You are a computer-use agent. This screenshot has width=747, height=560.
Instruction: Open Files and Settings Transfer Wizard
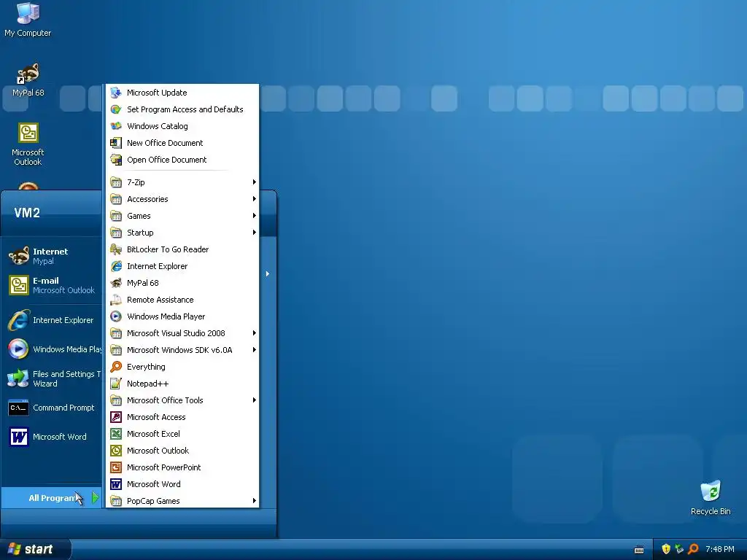[x=53, y=378]
